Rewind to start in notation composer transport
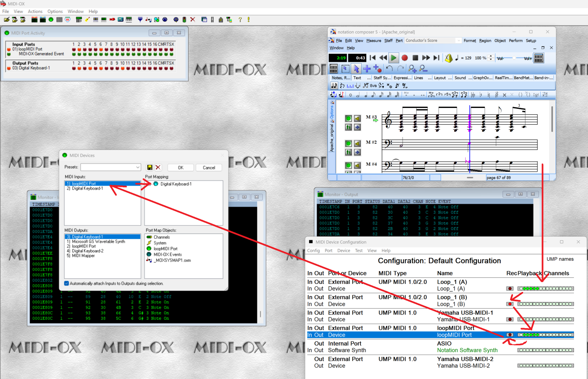 tap(373, 58)
